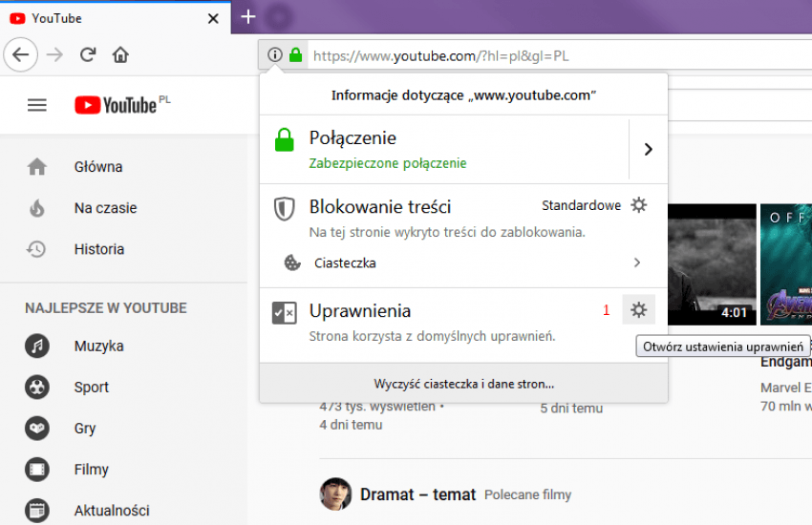Screen dimensions: 812x525
Task: Open the YouTube hamburger menu
Action: click(36, 106)
